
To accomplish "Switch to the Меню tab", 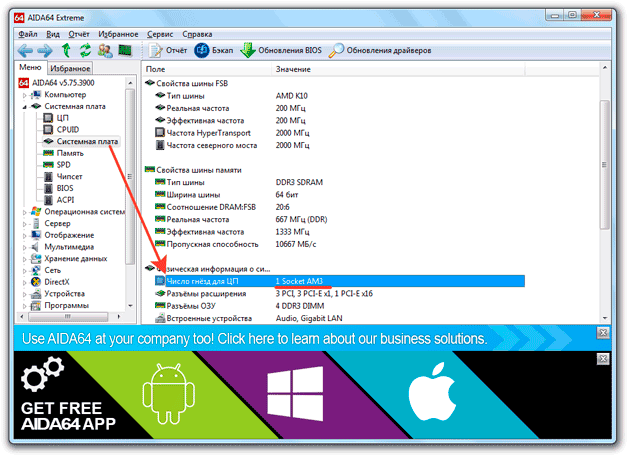I will pyautogui.click(x=30, y=67).
